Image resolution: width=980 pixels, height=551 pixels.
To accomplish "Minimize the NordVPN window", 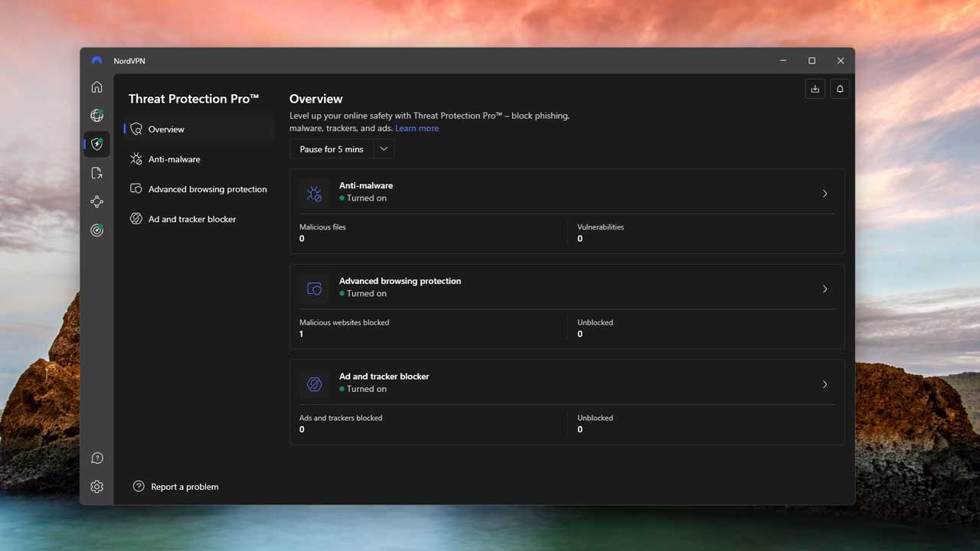I will [783, 60].
